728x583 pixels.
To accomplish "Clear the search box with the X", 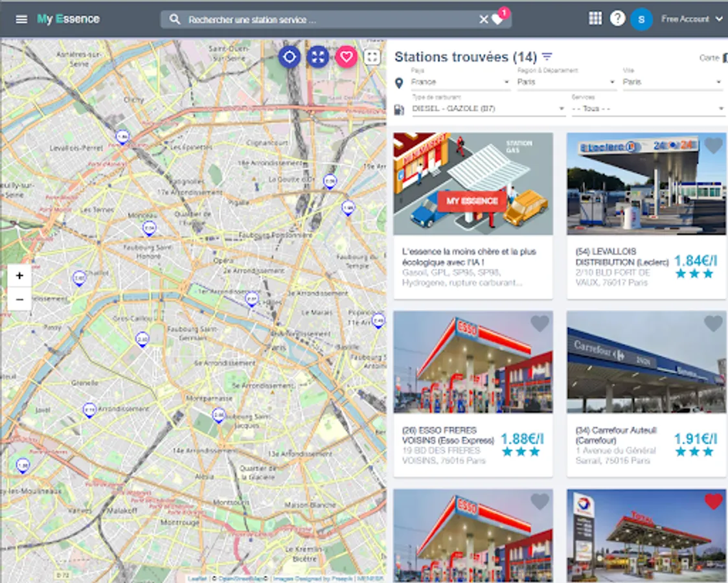I will (483, 19).
